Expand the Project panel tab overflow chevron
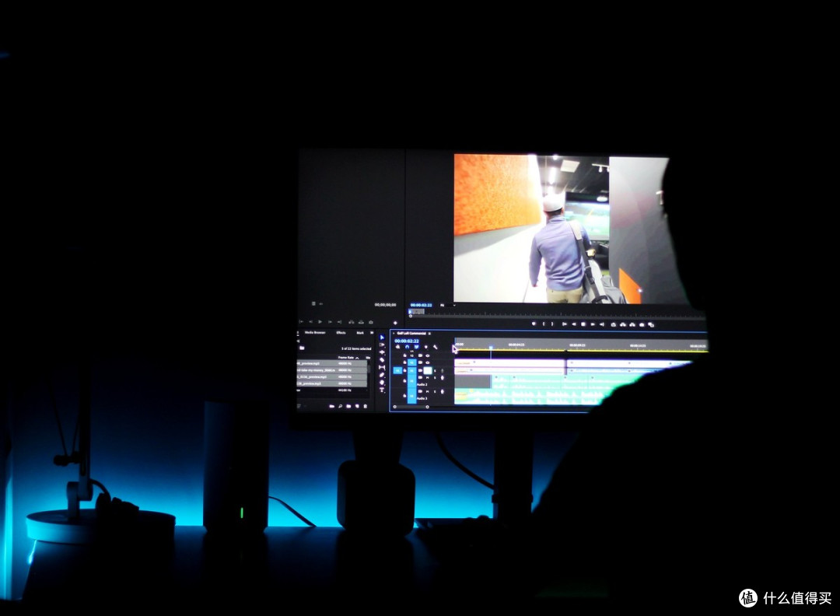 [372, 333]
